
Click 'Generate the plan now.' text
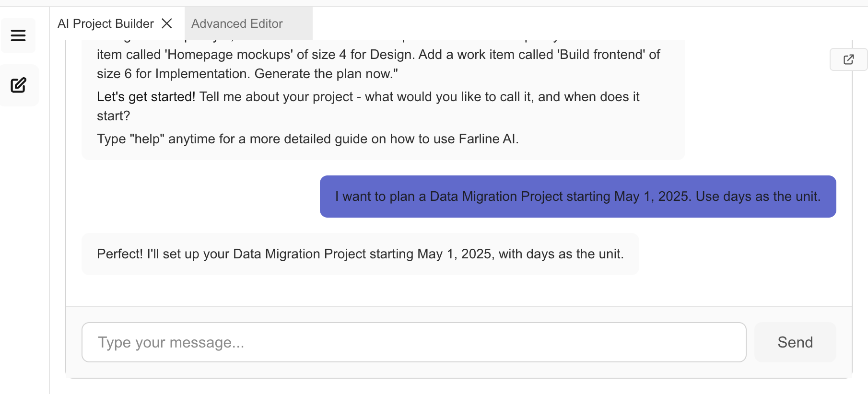point(326,74)
